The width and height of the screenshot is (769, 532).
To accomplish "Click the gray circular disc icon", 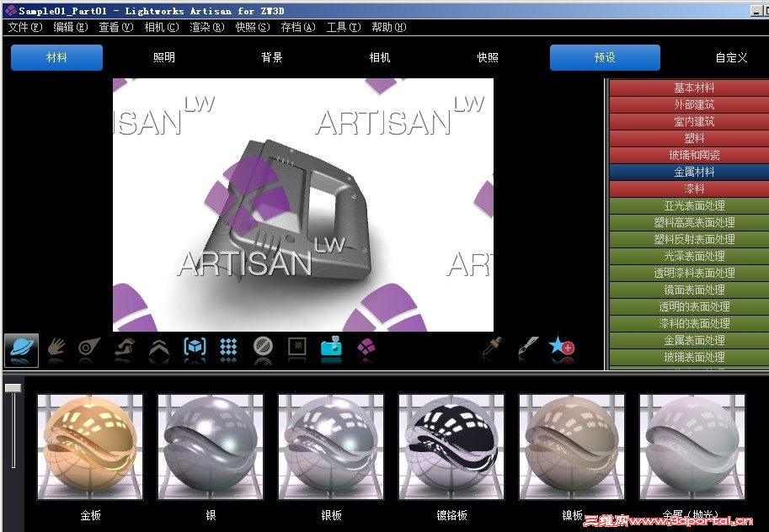I will click(263, 347).
